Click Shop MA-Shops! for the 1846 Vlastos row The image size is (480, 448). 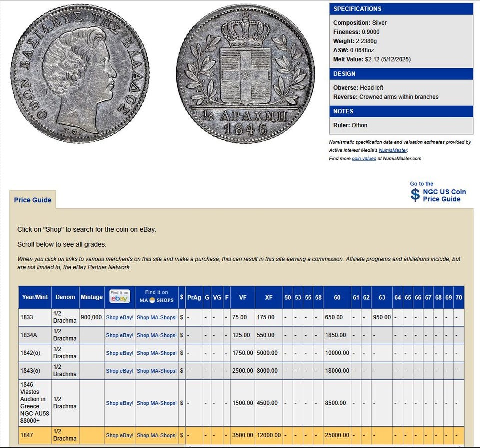157,403
